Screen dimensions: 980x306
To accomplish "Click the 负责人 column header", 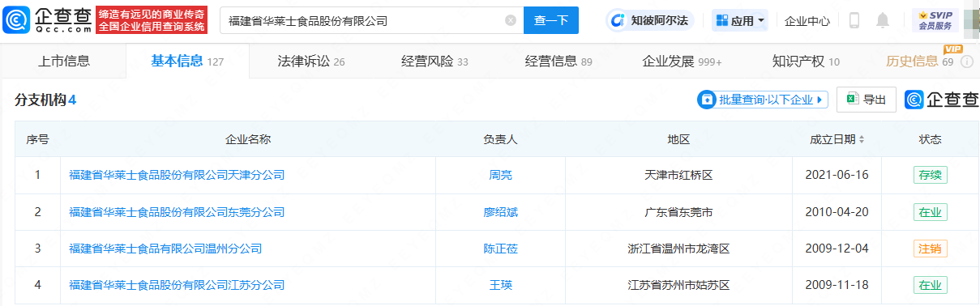I will pos(500,139).
